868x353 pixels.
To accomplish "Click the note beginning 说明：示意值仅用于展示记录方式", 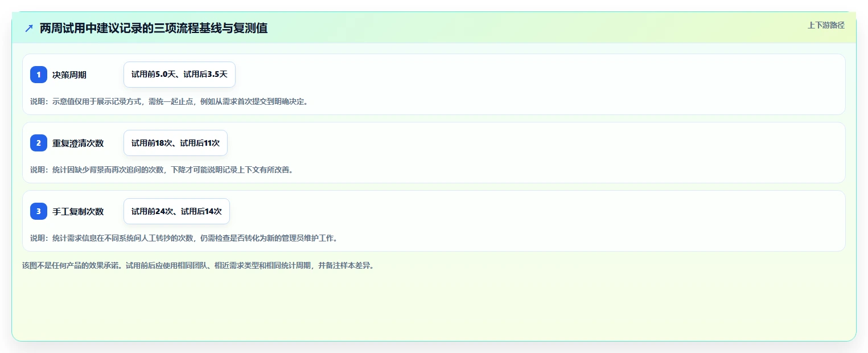I will pos(169,102).
